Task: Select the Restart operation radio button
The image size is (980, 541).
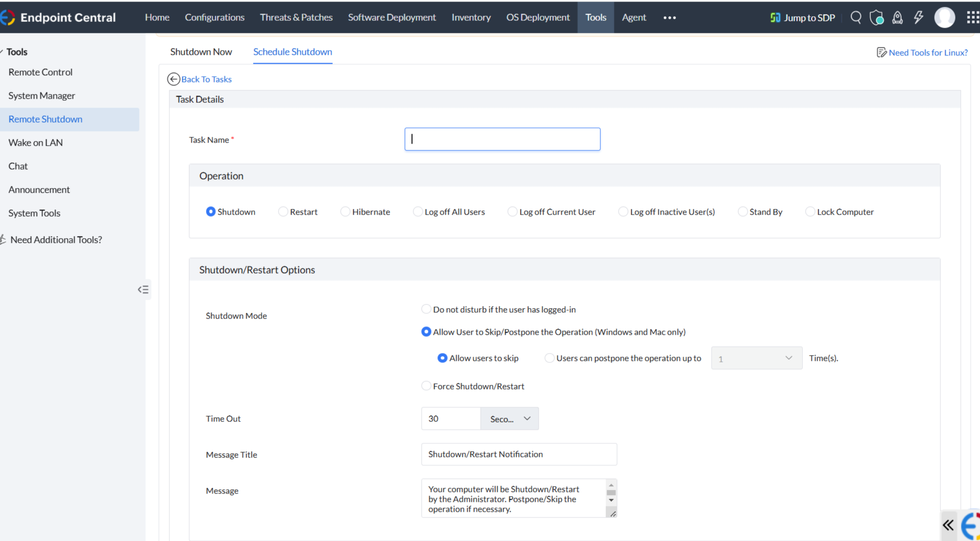Action: [283, 211]
